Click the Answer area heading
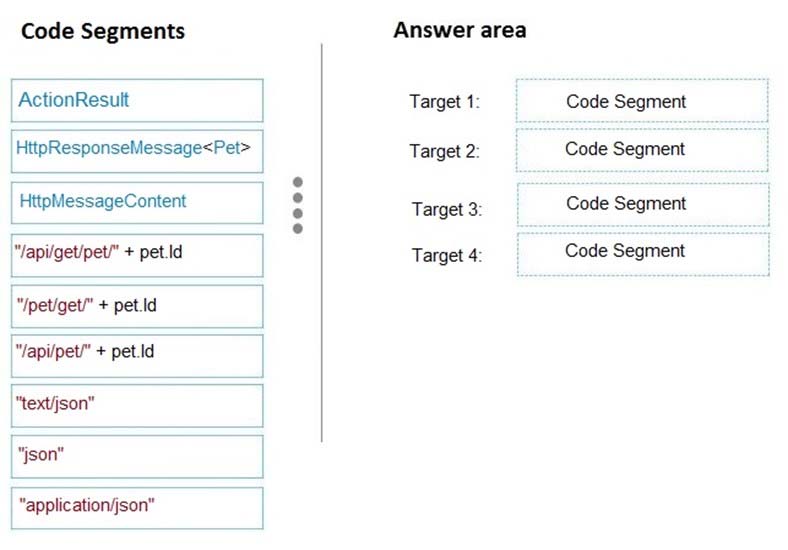The height and width of the screenshot is (550, 788). [x=460, y=30]
